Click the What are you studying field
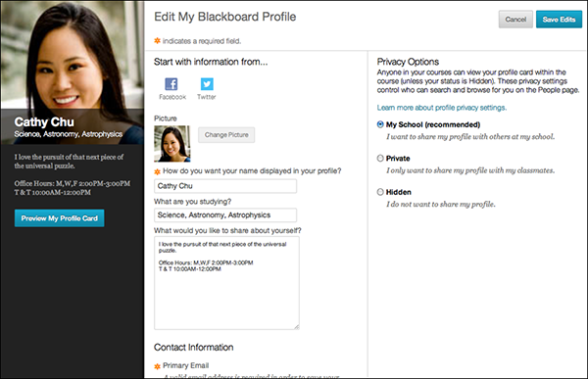588x379 pixels. [x=225, y=215]
